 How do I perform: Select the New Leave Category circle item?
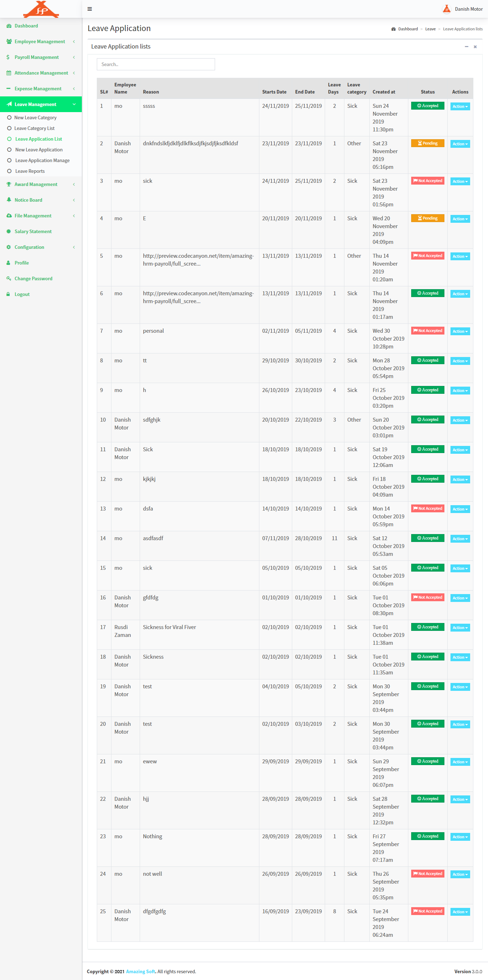point(9,117)
